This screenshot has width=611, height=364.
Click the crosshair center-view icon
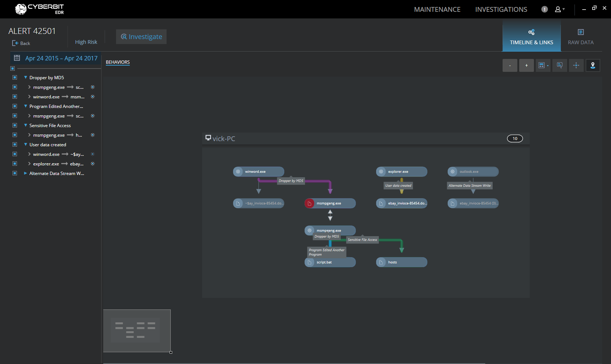[576, 66]
